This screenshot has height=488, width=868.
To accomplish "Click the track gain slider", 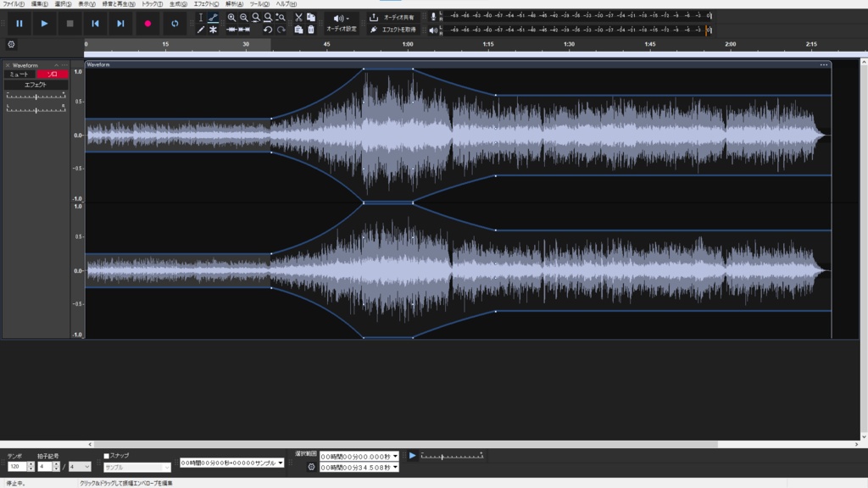I will [x=36, y=96].
